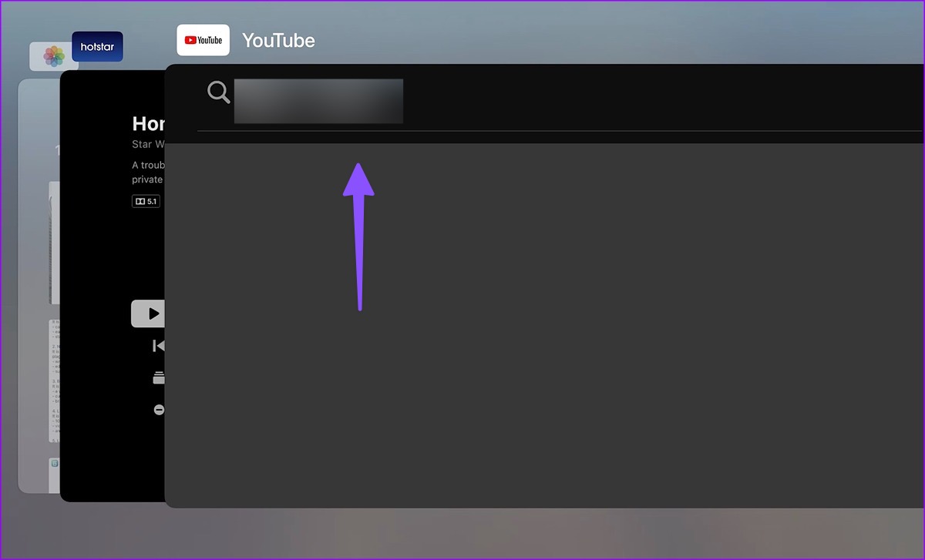This screenshot has width=925, height=560.
Task: Focus the YouTube search input field
Action: tap(318, 101)
